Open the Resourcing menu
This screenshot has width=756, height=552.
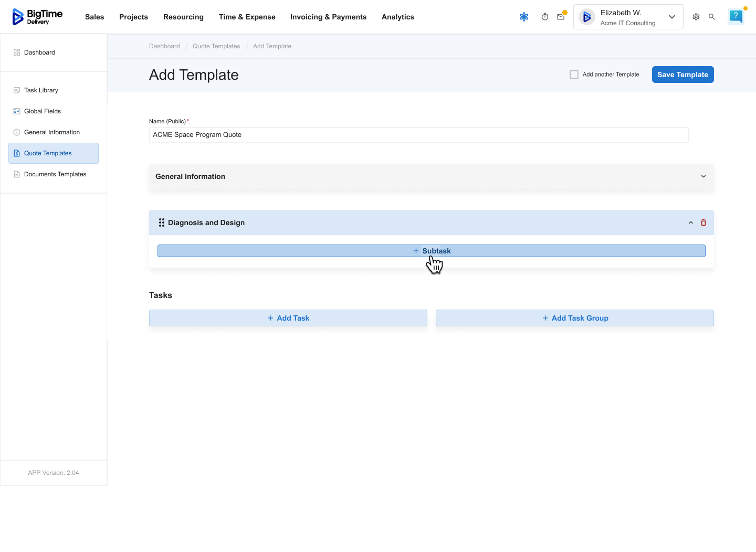pyautogui.click(x=183, y=17)
